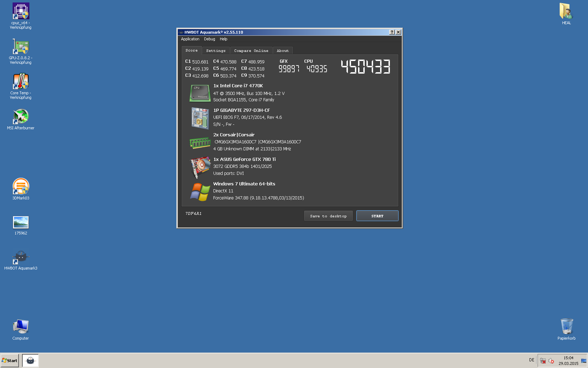Image resolution: width=588 pixels, height=368 pixels.
Task: Click the C6 503.374 value
Action: (225, 76)
